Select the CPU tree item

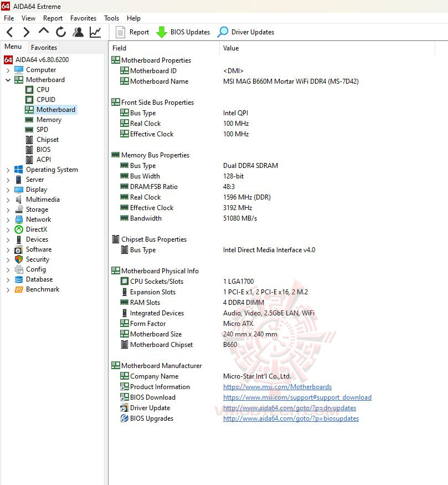click(x=37, y=90)
